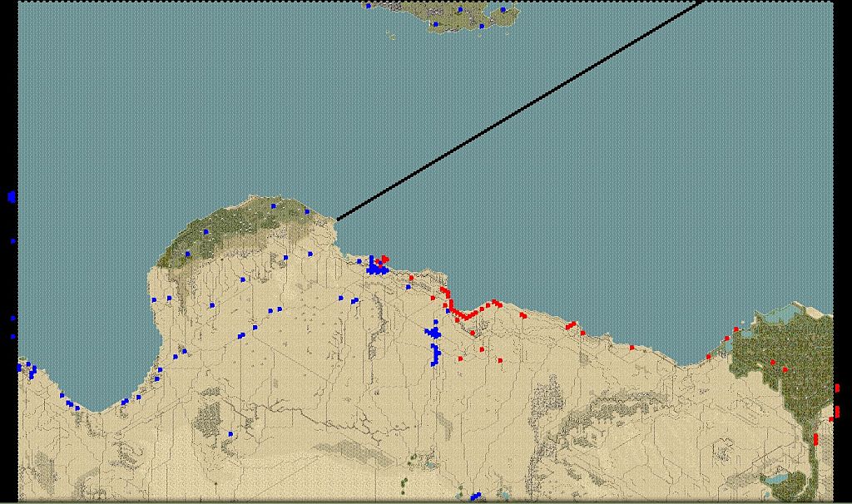Viewport: 852px width, 504px height.
Task: Click the bottom tip of the red V-shaped unit line
Action: (x=466, y=317)
